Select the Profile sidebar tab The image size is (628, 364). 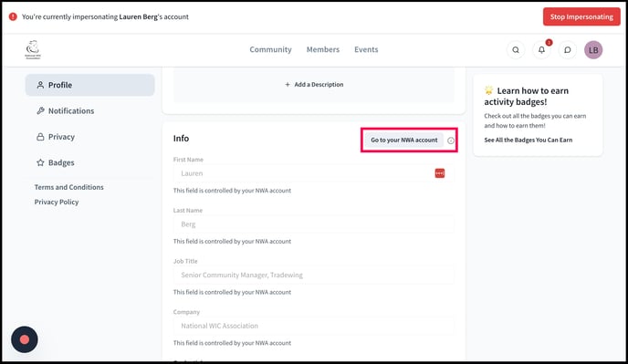pyautogui.click(x=90, y=85)
